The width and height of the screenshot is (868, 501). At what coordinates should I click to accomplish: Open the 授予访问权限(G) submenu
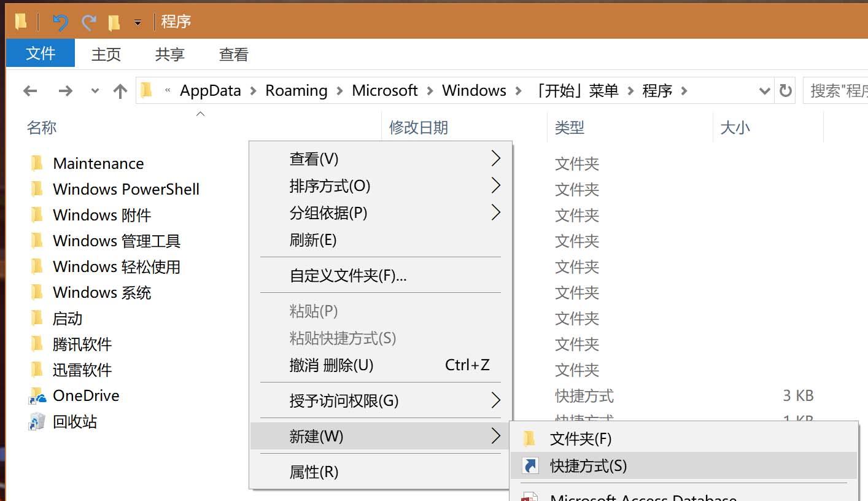tap(381, 401)
